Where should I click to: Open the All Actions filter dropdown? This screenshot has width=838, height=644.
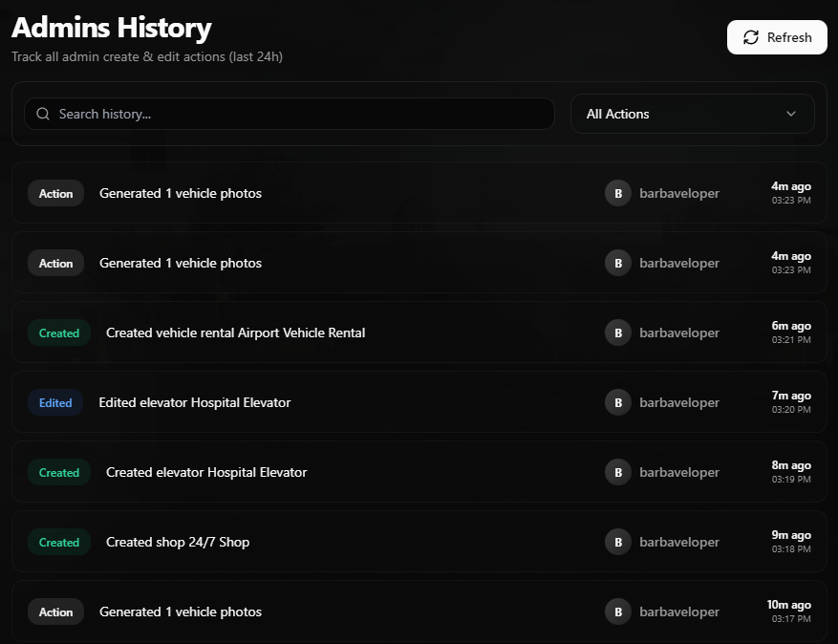tap(692, 114)
